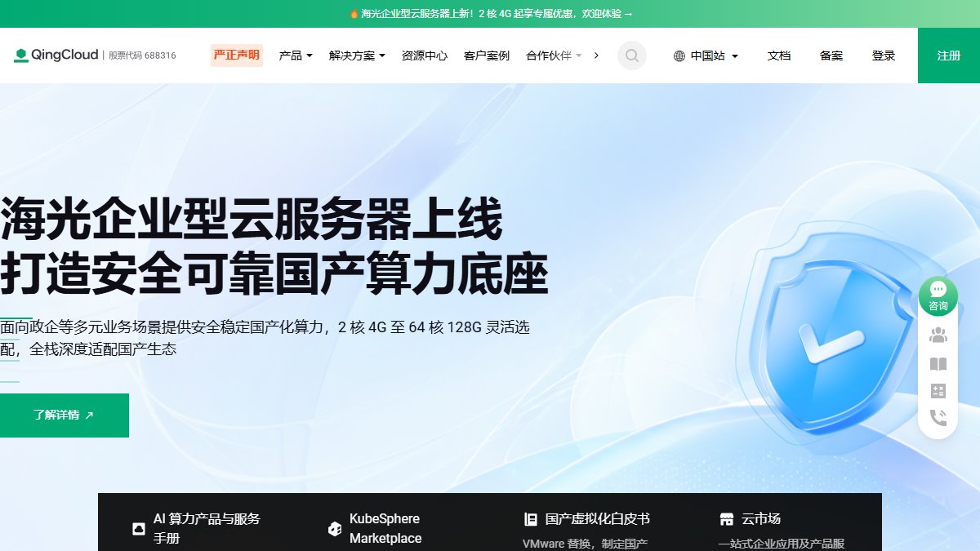
Task: Open the search magnifier icon
Action: [x=631, y=56]
